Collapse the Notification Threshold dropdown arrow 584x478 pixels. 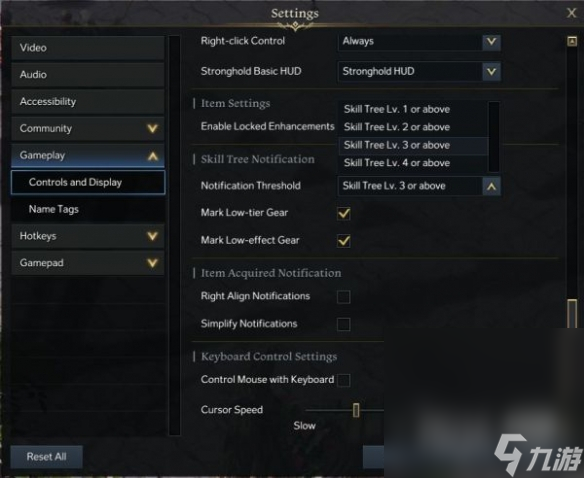(491, 186)
